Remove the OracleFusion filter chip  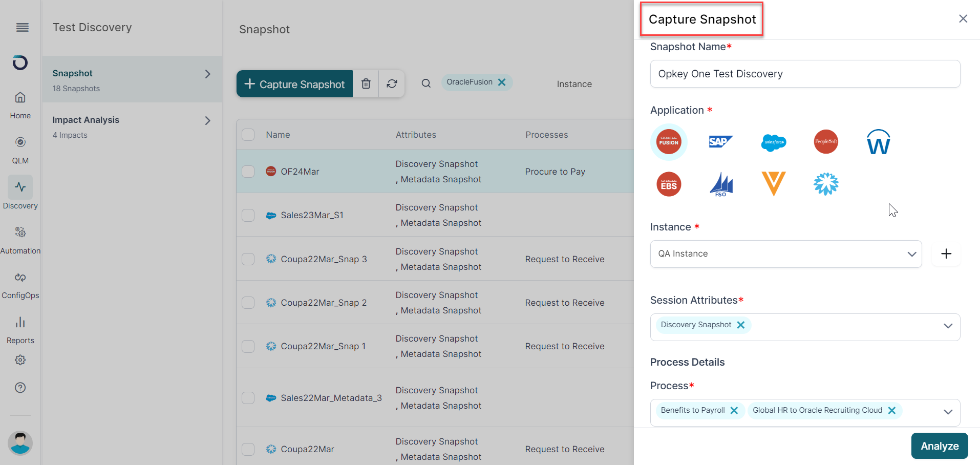click(502, 82)
